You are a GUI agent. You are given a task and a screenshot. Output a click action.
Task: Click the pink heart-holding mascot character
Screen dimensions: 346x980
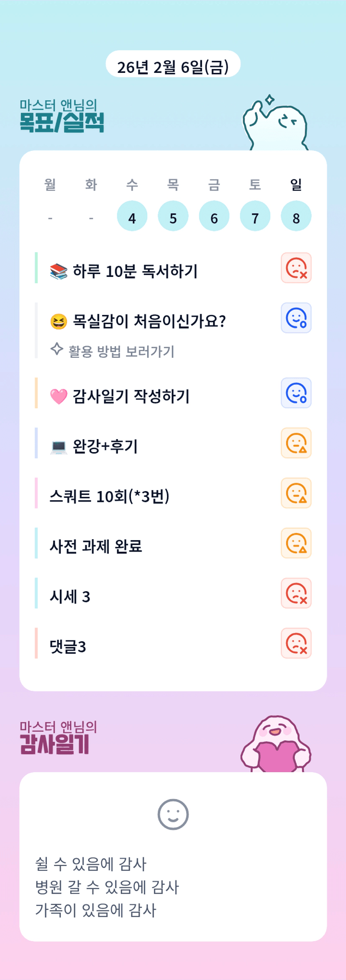pyautogui.click(x=275, y=745)
